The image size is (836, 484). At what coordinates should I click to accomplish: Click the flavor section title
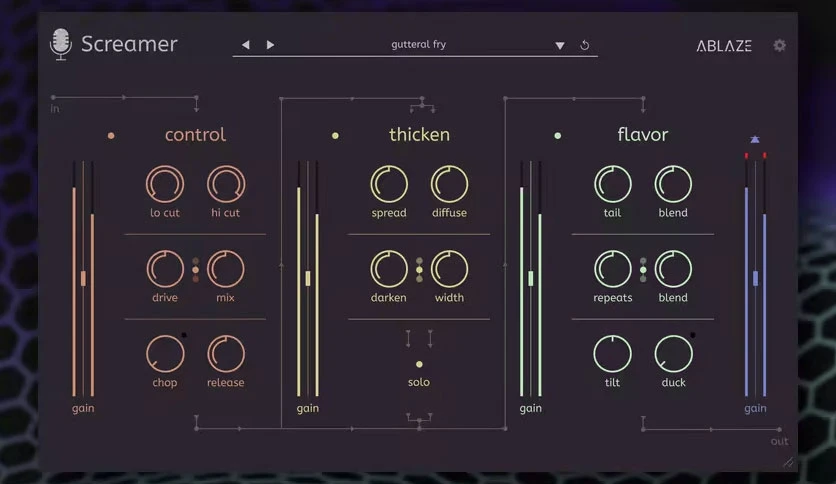pos(642,135)
